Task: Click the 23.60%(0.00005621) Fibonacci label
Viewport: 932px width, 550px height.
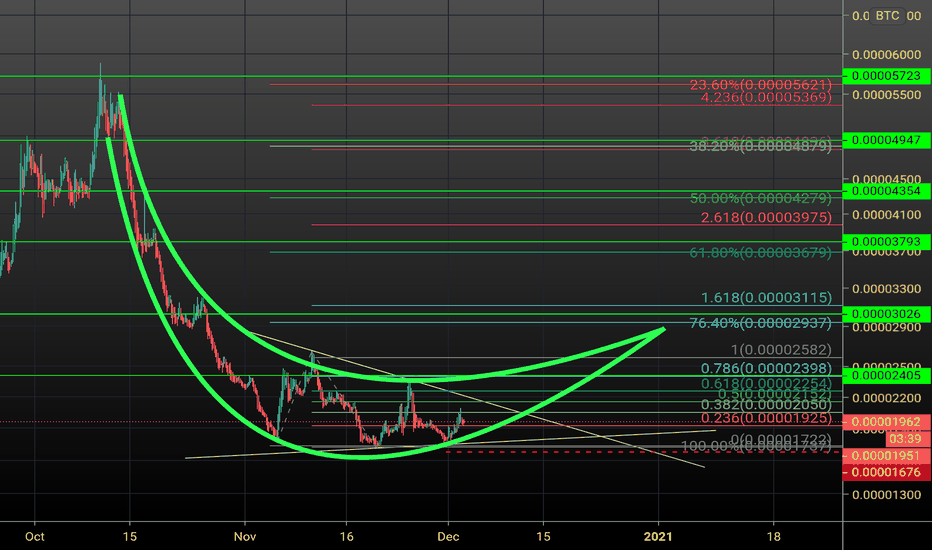Action: (x=761, y=84)
